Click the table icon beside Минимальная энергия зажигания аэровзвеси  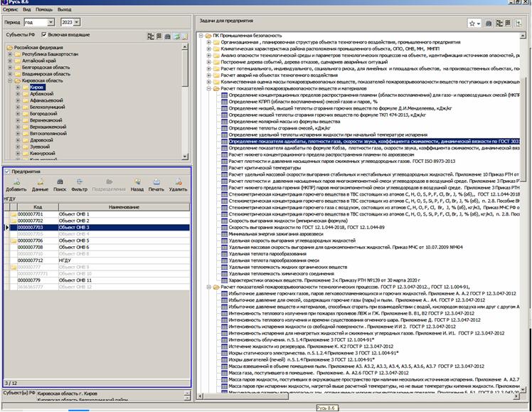(224, 234)
